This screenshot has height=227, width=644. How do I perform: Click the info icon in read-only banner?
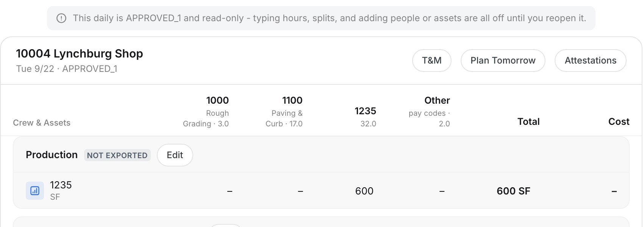click(x=61, y=18)
